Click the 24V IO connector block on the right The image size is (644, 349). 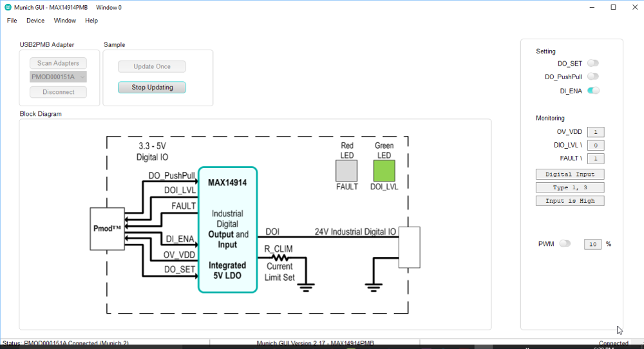(x=410, y=247)
